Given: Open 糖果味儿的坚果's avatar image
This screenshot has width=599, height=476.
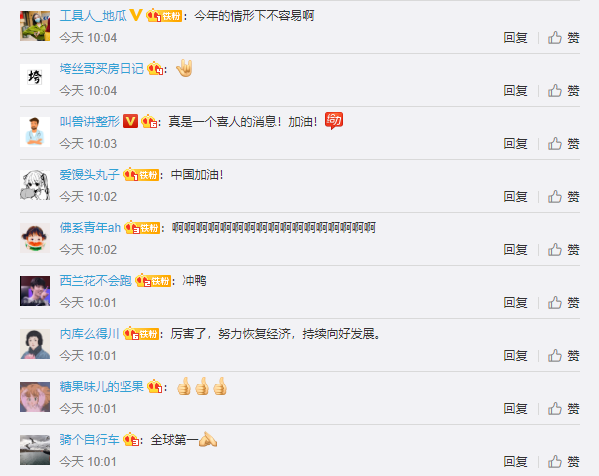Looking at the screenshot, I should coord(35,397).
